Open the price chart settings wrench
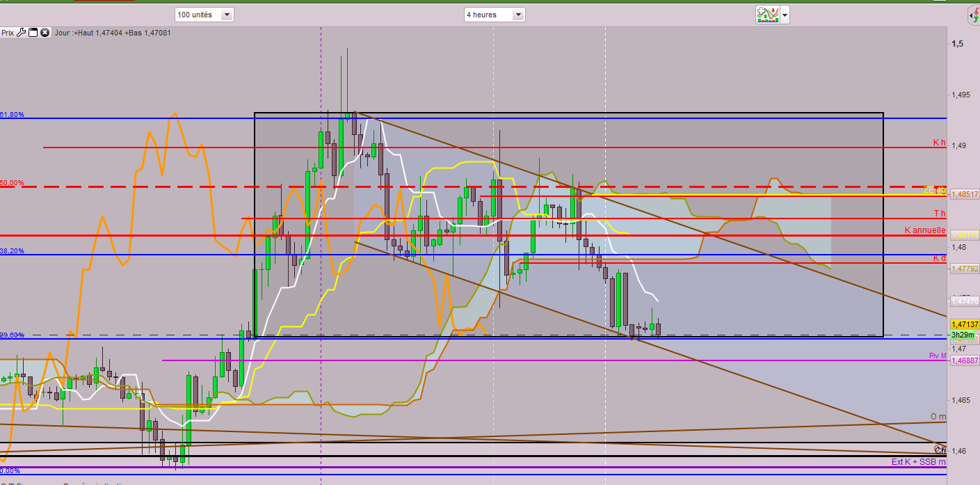The image size is (980, 485). [x=21, y=32]
